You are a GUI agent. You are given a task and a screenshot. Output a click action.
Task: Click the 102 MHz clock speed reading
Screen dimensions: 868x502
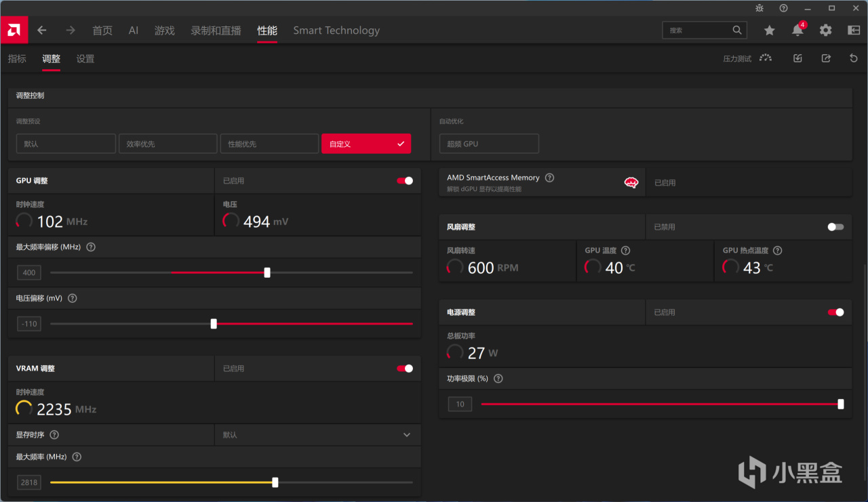(62, 222)
